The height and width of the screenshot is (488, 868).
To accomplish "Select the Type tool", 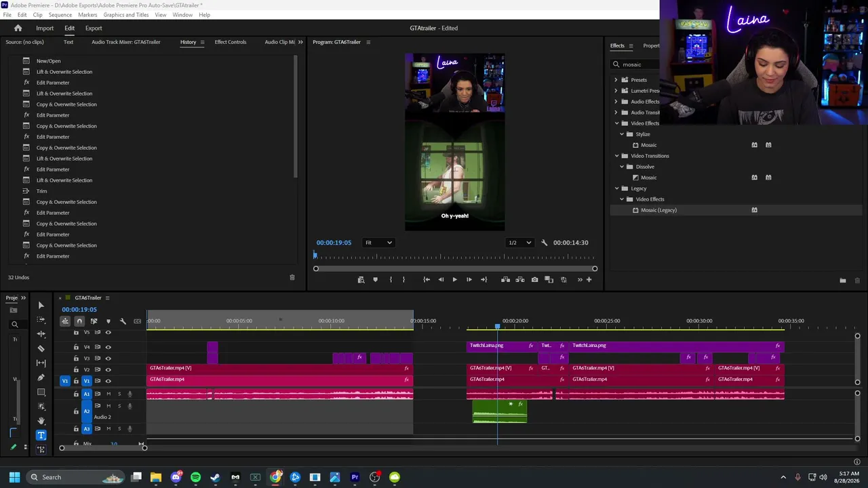I will (x=41, y=435).
